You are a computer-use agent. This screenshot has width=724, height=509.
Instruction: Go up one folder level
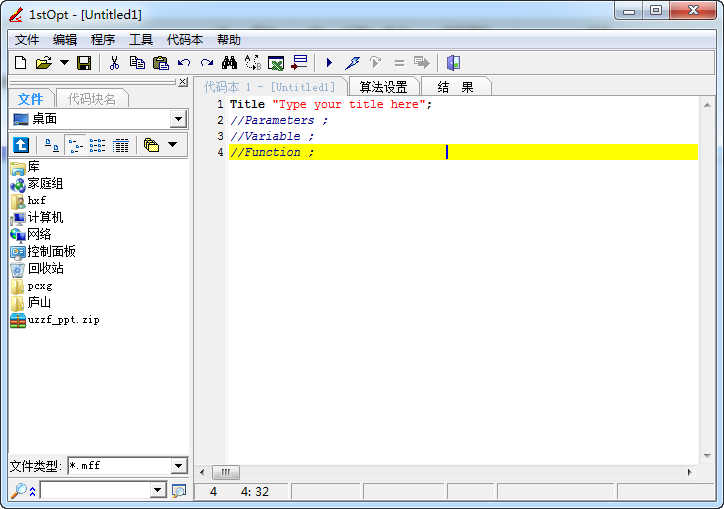pos(21,145)
